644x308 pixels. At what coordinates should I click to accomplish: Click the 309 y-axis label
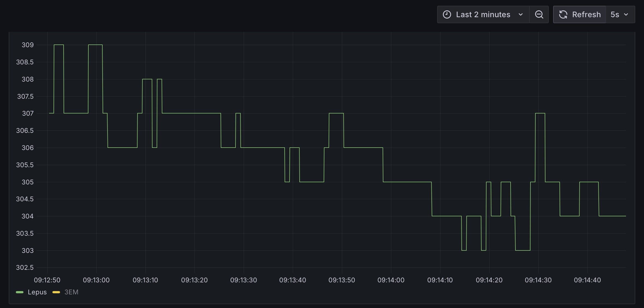28,45
